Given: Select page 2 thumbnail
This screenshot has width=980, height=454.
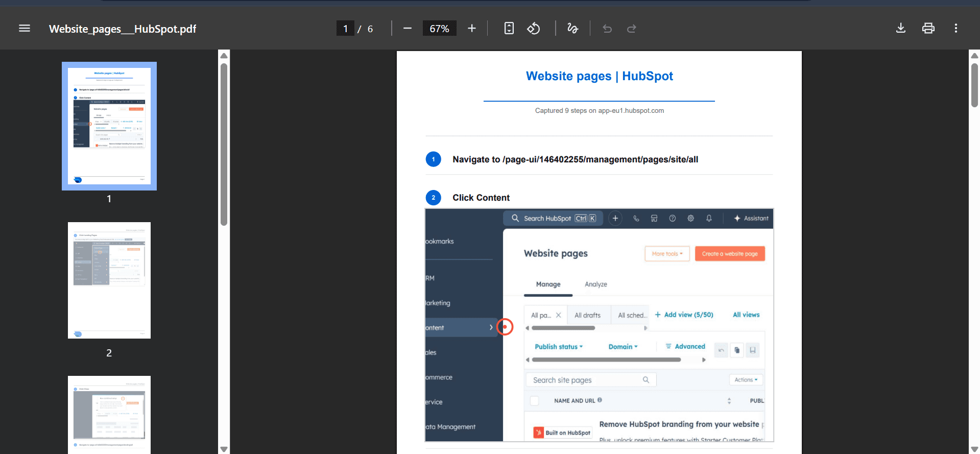Looking at the screenshot, I should point(109,280).
